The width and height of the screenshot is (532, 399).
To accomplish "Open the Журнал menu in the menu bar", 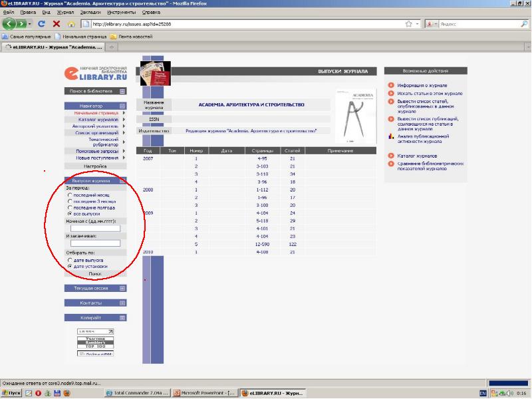I will tap(65, 12).
